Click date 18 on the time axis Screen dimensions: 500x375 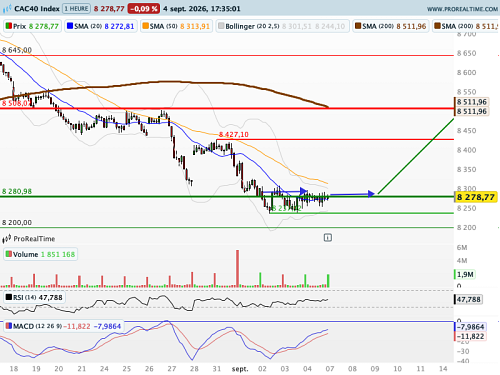(x=14, y=369)
